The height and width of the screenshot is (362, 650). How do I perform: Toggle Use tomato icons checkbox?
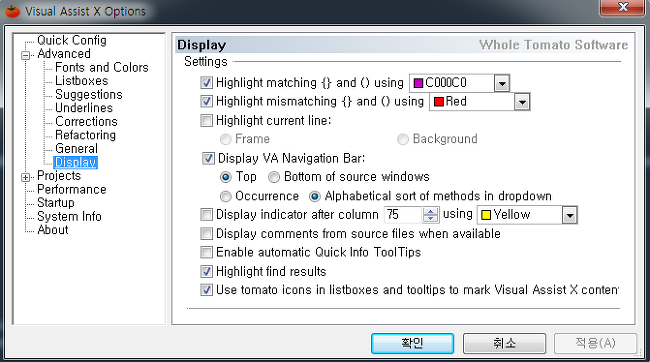[206, 290]
